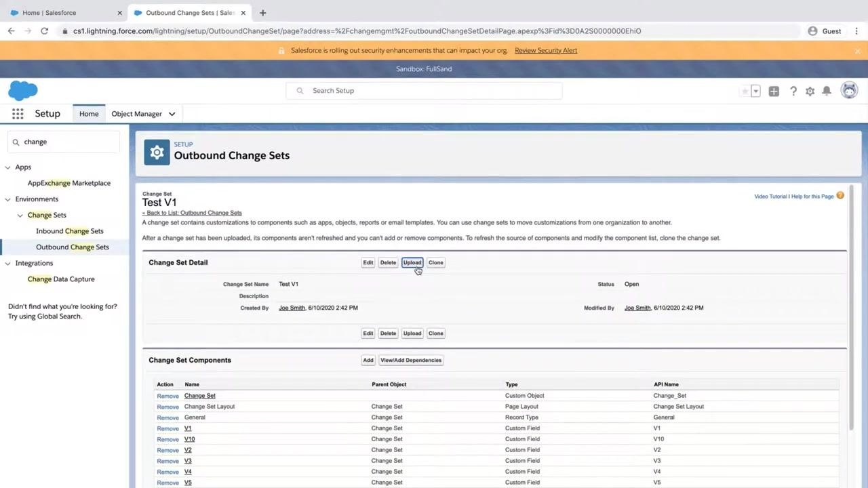Viewport: 868px width, 488px height.
Task: Remove the V10 custom field component
Action: point(167,439)
